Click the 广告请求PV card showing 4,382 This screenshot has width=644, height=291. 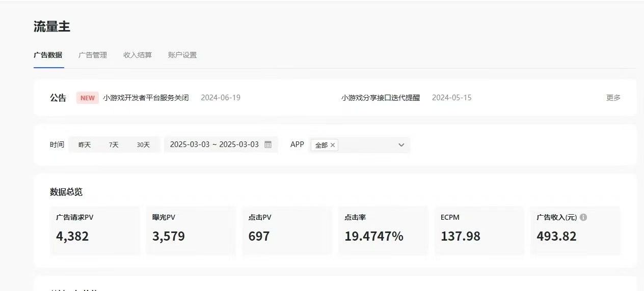click(95, 230)
